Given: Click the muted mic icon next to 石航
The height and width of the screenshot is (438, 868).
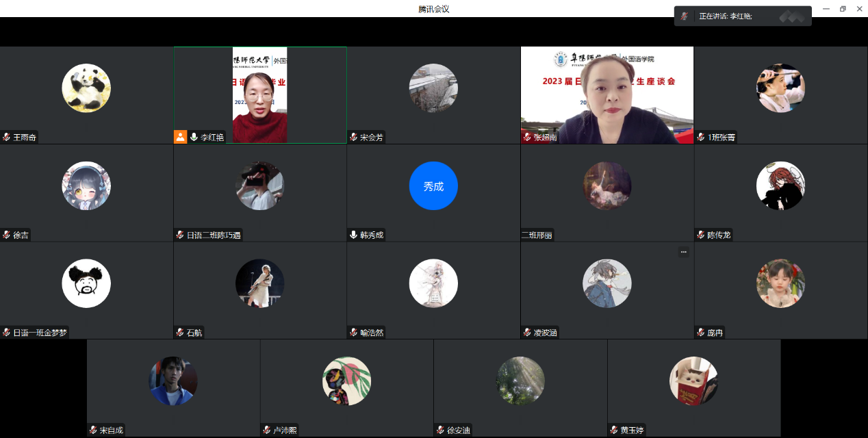Looking at the screenshot, I should [x=180, y=333].
